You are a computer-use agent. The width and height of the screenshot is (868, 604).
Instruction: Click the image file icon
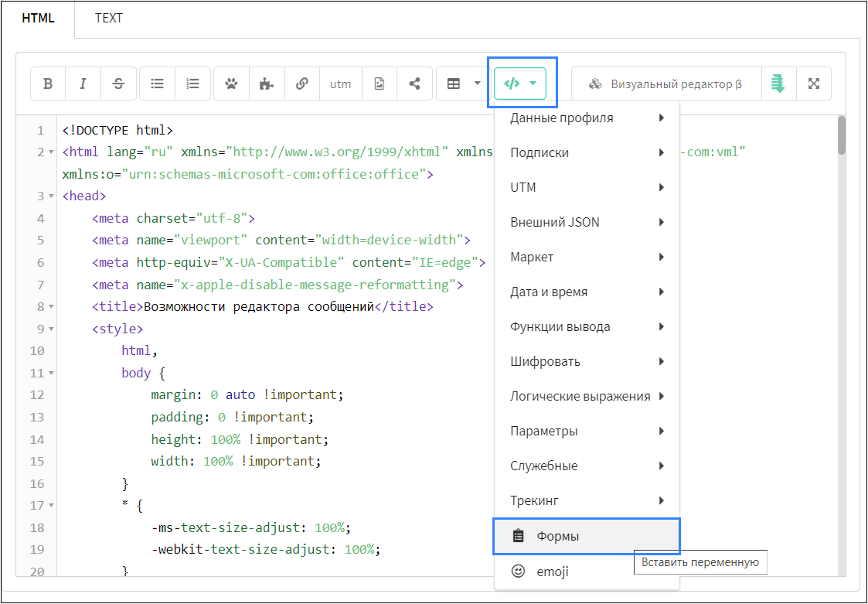pyautogui.click(x=380, y=84)
